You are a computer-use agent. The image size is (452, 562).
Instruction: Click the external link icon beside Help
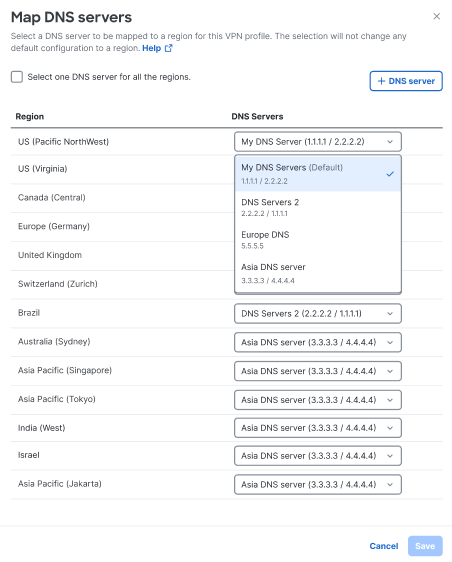click(x=168, y=48)
